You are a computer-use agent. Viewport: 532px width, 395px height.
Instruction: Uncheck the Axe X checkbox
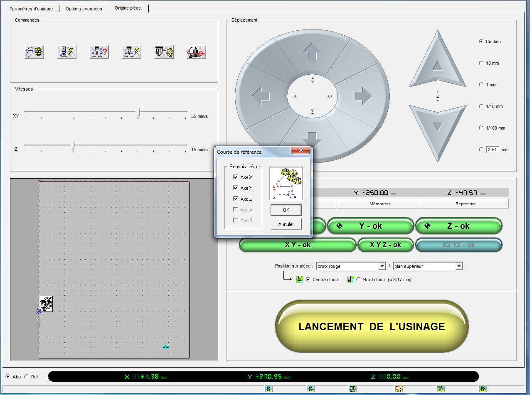point(236,177)
